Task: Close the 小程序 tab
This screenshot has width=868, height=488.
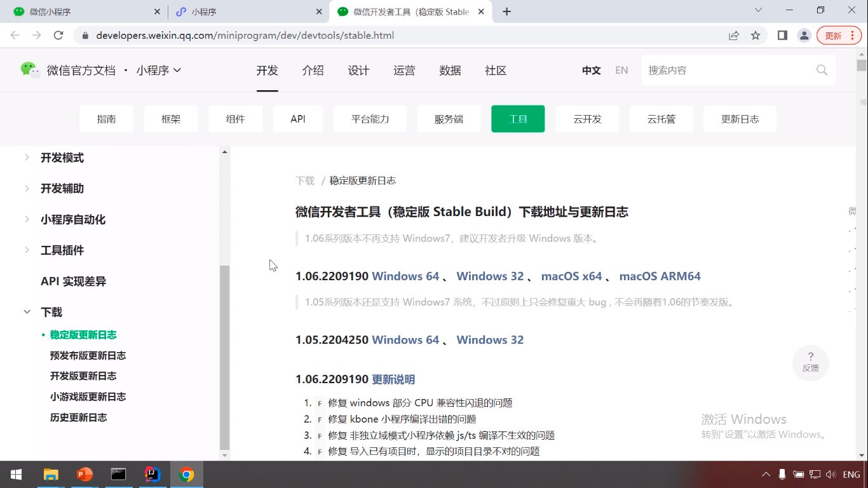Action: click(x=319, y=11)
